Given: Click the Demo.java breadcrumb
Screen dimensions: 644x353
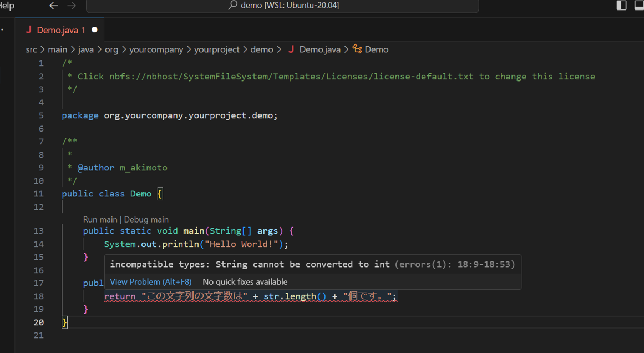Looking at the screenshot, I should (x=320, y=49).
